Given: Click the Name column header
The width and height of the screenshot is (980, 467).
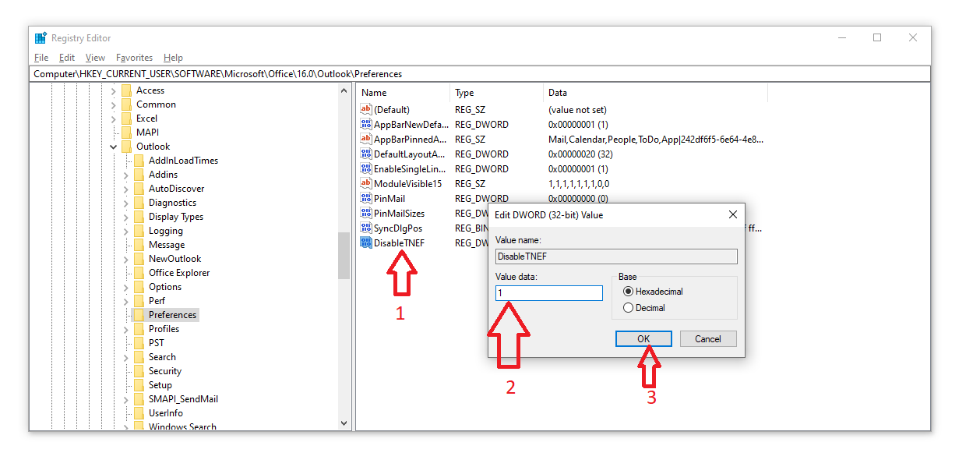Looking at the screenshot, I should tap(403, 93).
